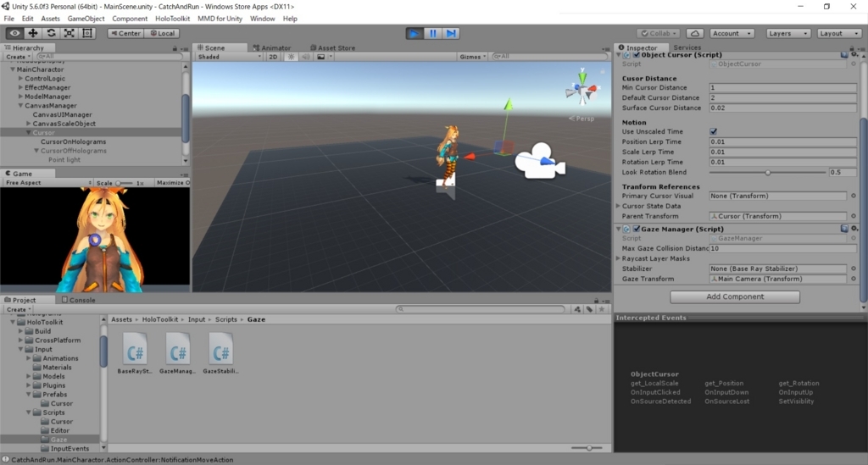Screen dimensions: 868x465
Task: Click the Collab button
Action: point(659,33)
